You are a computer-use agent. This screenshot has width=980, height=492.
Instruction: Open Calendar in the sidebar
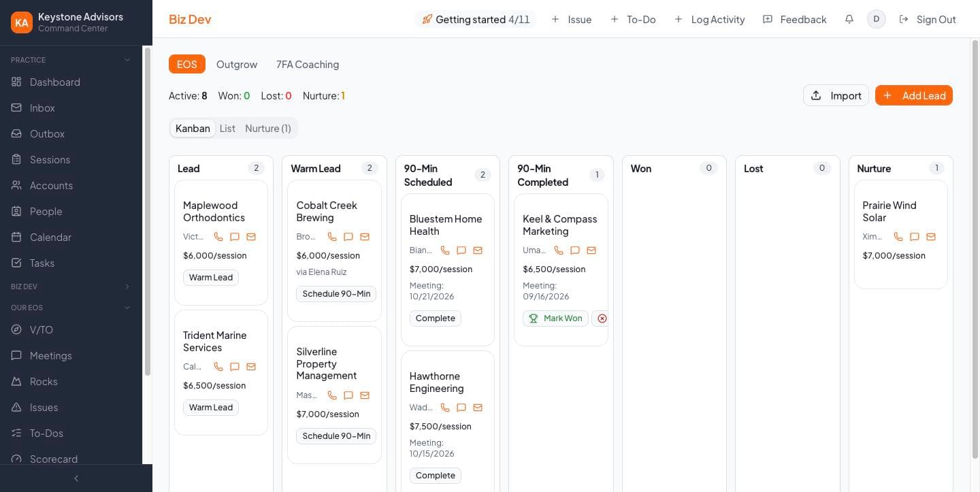click(x=71, y=237)
